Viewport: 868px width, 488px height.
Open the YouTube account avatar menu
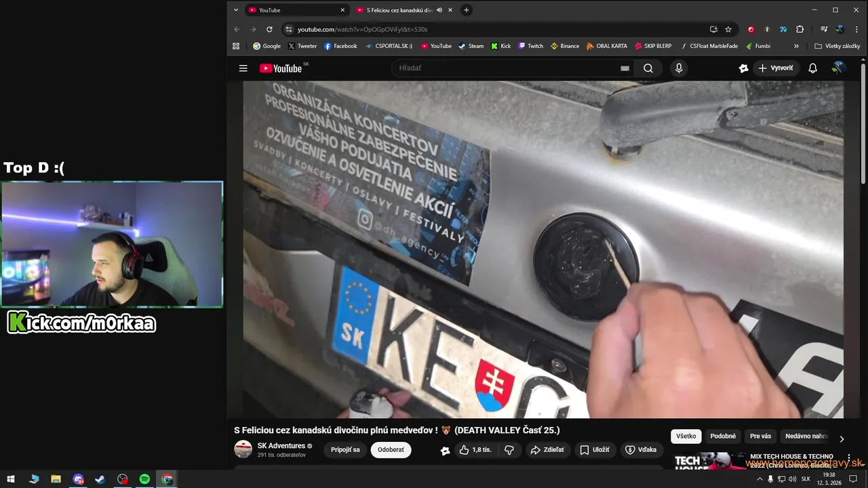coord(838,68)
